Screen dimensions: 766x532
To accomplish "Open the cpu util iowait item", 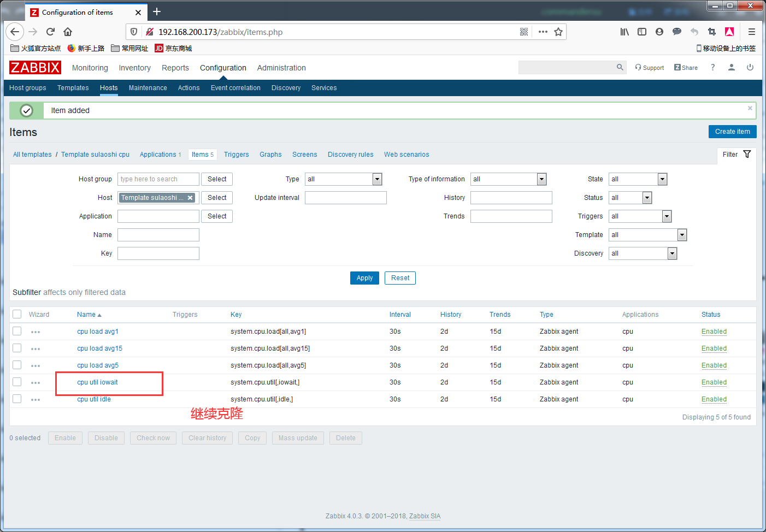I will (x=97, y=382).
